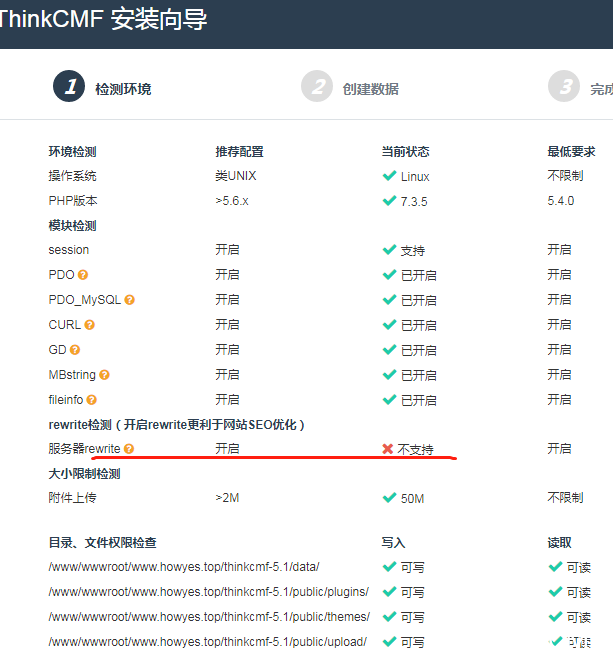Click the 50M upload limit status

[x=413, y=498]
